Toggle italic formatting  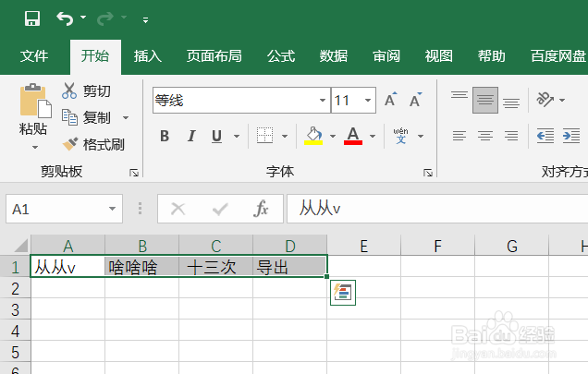(x=191, y=136)
